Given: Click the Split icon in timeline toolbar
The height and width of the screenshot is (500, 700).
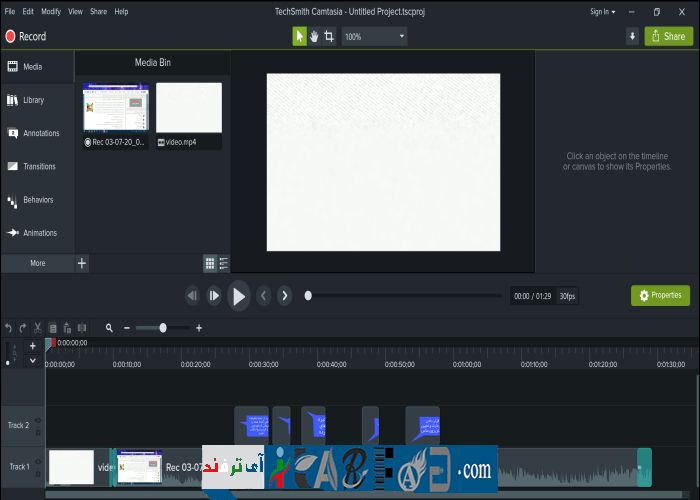Looking at the screenshot, I should tap(81, 328).
